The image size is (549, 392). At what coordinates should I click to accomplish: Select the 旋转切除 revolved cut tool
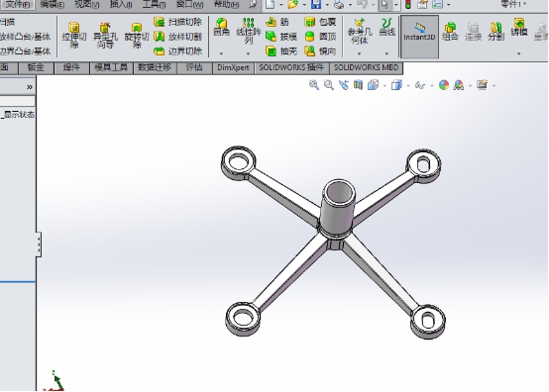(137, 35)
